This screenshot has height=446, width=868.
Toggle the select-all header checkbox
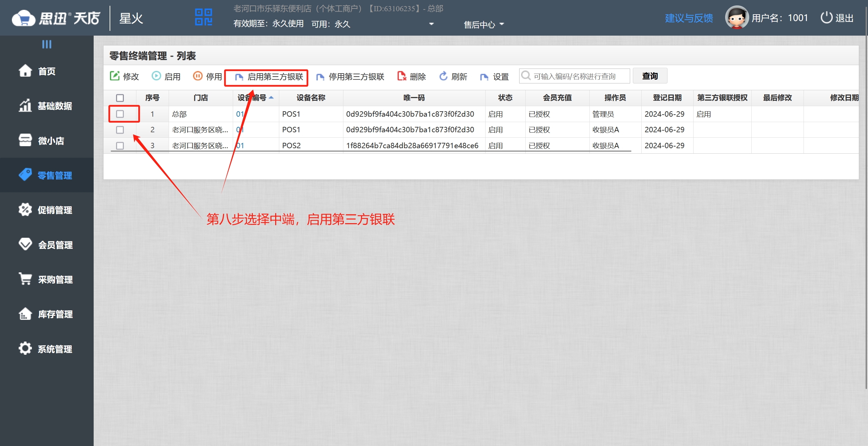click(120, 98)
